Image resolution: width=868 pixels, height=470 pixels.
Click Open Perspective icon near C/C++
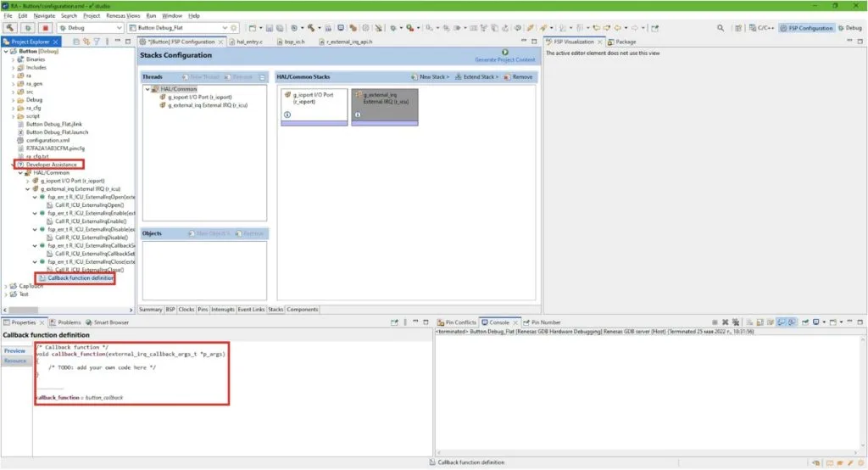tap(738, 28)
